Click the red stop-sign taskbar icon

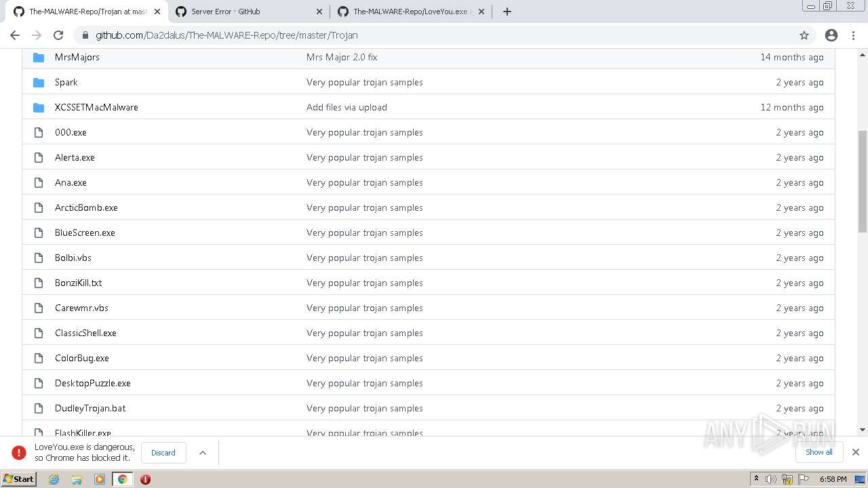point(145,479)
